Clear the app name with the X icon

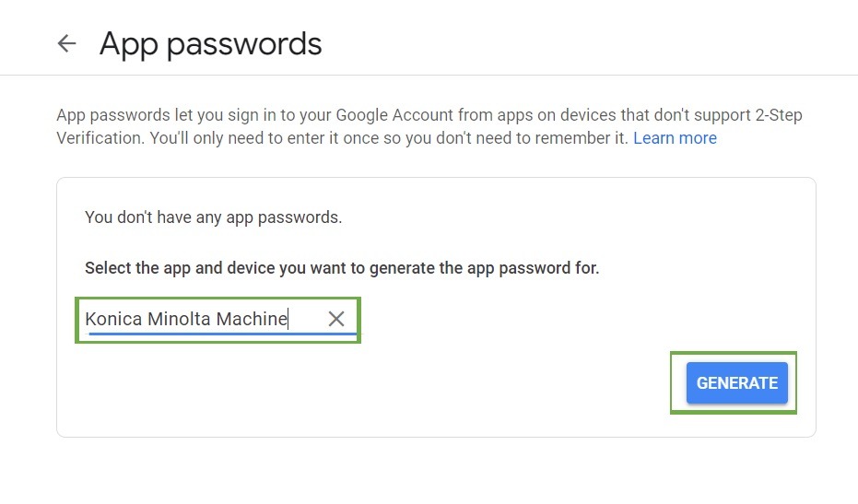pos(336,319)
